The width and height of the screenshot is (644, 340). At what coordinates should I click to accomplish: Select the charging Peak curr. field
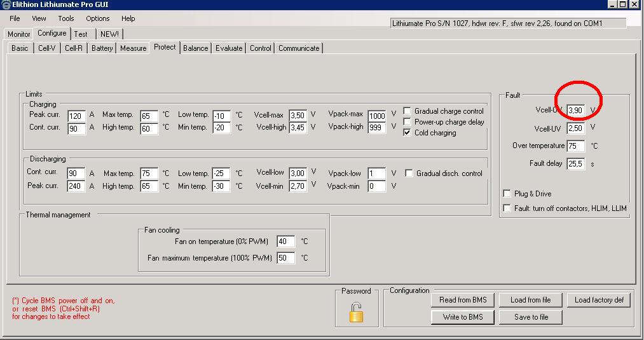76,116
